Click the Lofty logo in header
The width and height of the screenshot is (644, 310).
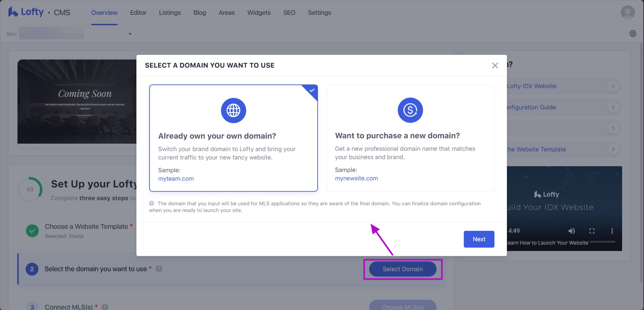(26, 12)
